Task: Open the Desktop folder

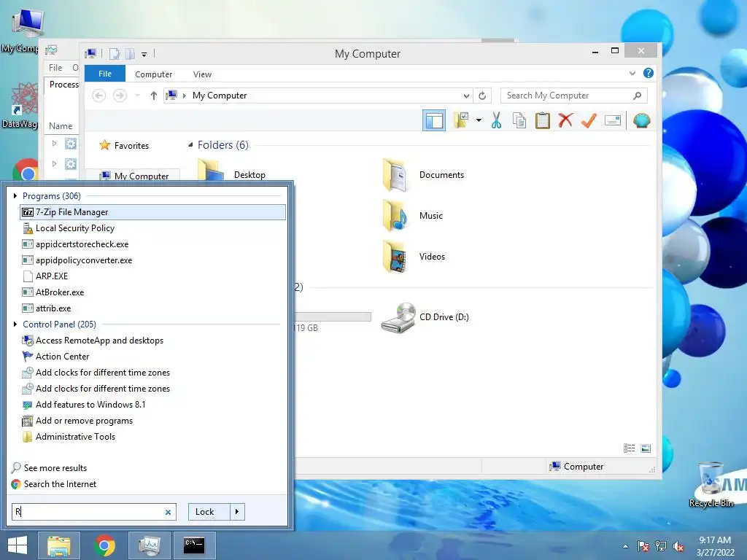Action: [231, 171]
